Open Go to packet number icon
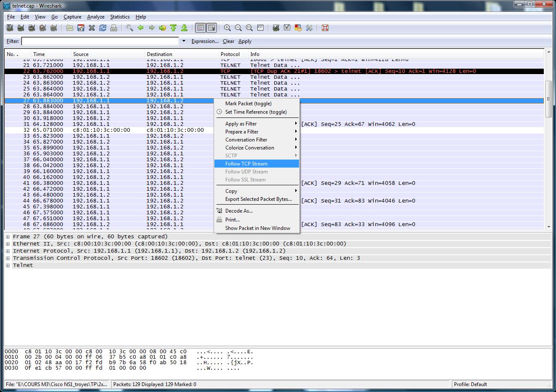 point(163,28)
